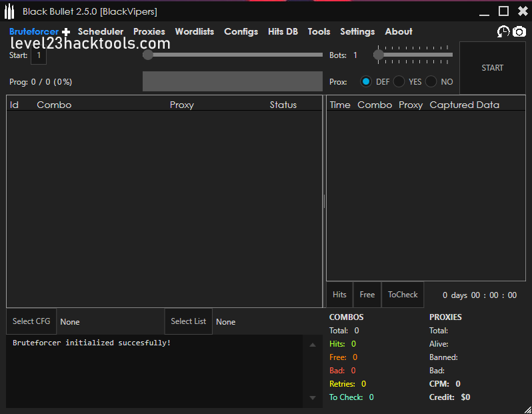Screen dimensions: 532x414
Task: Click the Bruteforcer initialized log message
Action: click(91, 343)
